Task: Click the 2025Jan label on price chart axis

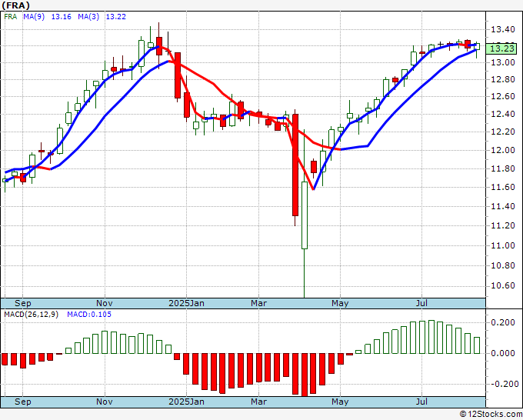Action: pyautogui.click(x=186, y=303)
